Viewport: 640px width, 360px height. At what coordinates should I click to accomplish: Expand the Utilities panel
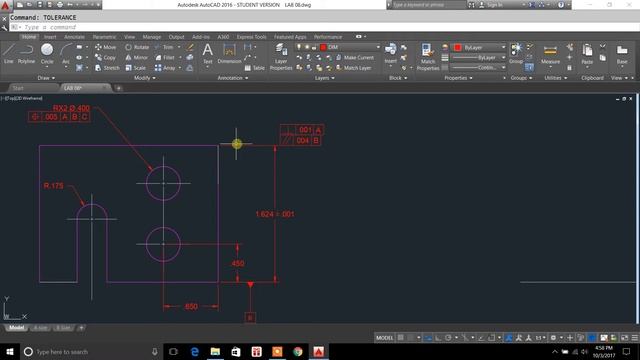coord(556,78)
